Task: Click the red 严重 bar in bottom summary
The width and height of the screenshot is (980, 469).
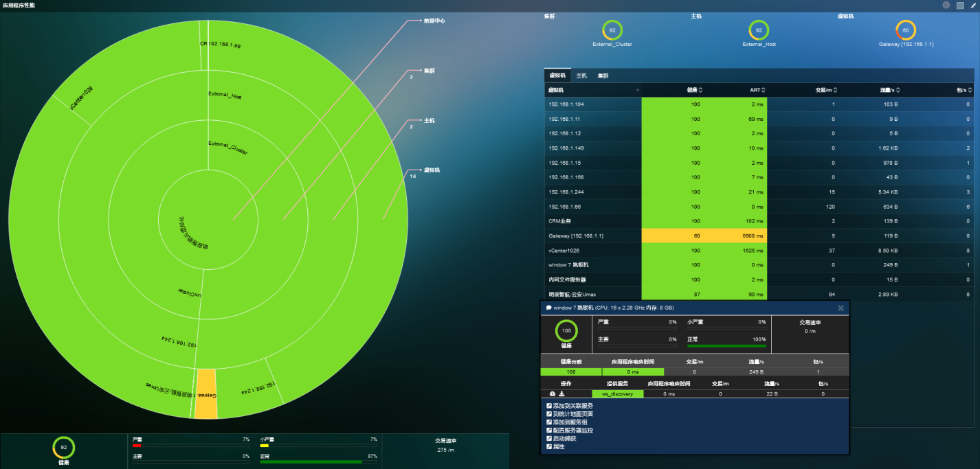Action: pyautogui.click(x=137, y=446)
